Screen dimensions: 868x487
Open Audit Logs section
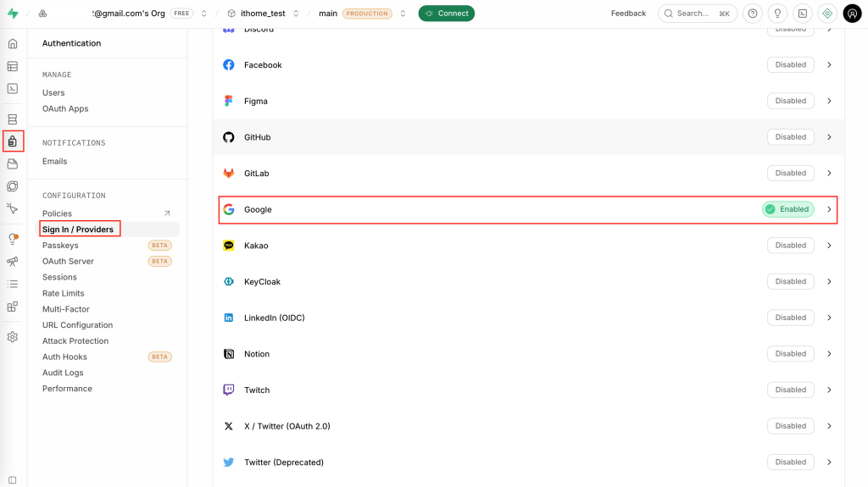pos(63,373)
